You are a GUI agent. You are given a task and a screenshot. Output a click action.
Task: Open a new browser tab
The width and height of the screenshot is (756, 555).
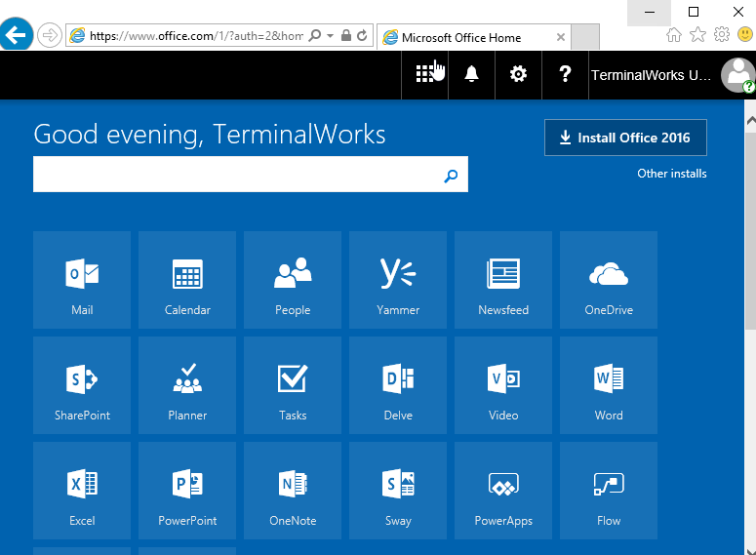coord(585,37)
